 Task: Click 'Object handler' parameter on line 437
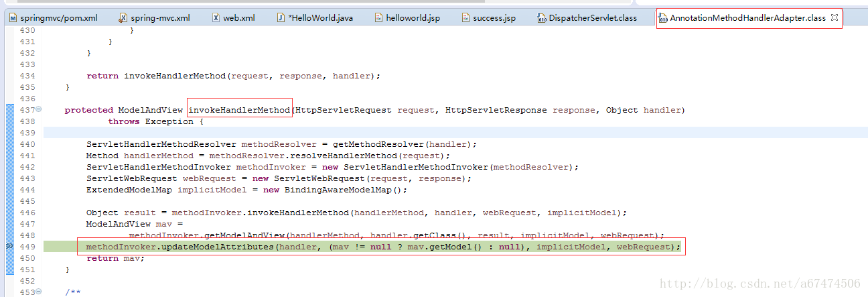(644, 110)
